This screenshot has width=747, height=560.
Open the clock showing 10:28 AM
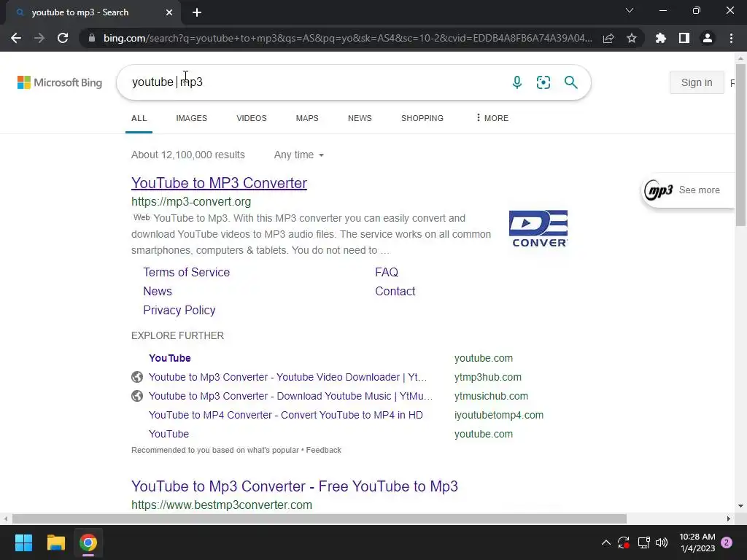pyautogui.click(x=697, y=542)
